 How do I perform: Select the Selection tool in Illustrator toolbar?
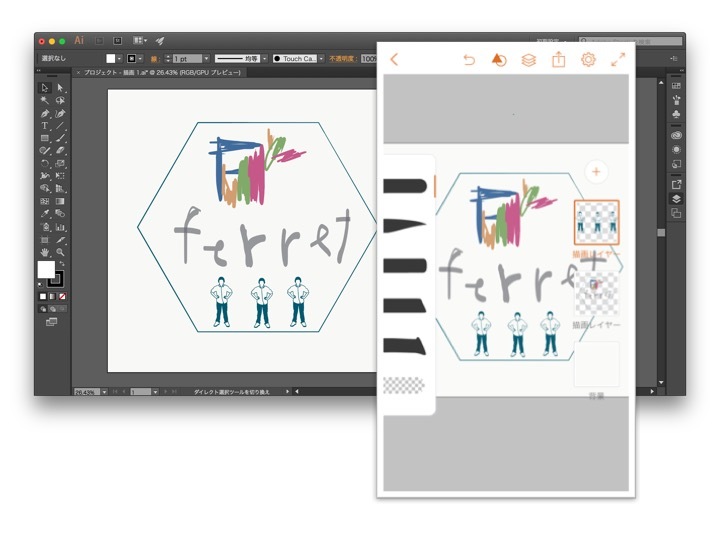pos(45,88)
